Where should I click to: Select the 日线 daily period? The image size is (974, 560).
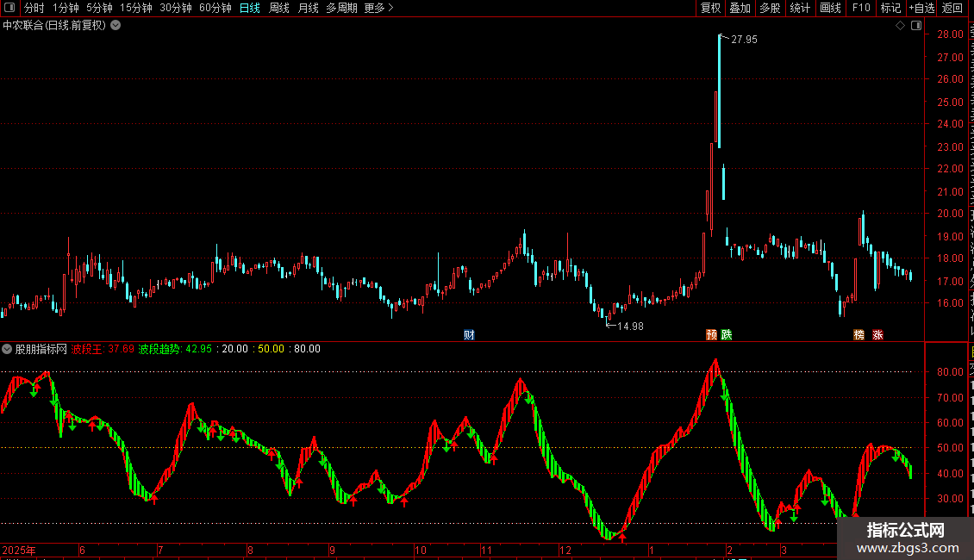point(250,8)
